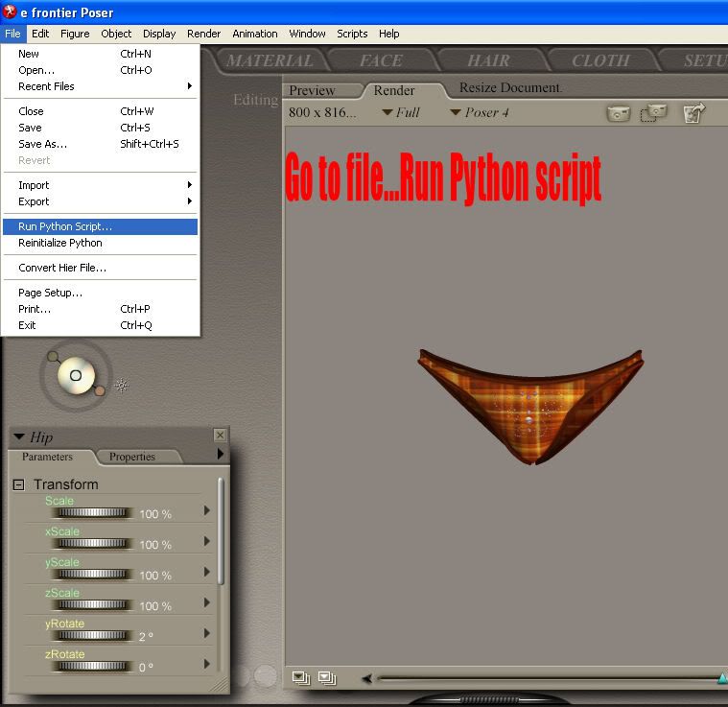Open xScale dial options arrow
This screenshot has width=728, height=707.
click(x=207, y=541)
